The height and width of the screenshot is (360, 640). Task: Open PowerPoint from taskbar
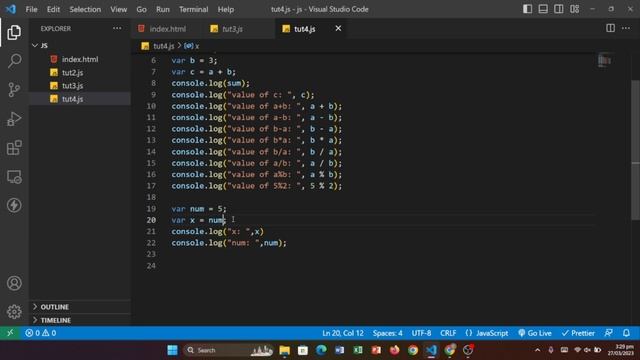376,350
